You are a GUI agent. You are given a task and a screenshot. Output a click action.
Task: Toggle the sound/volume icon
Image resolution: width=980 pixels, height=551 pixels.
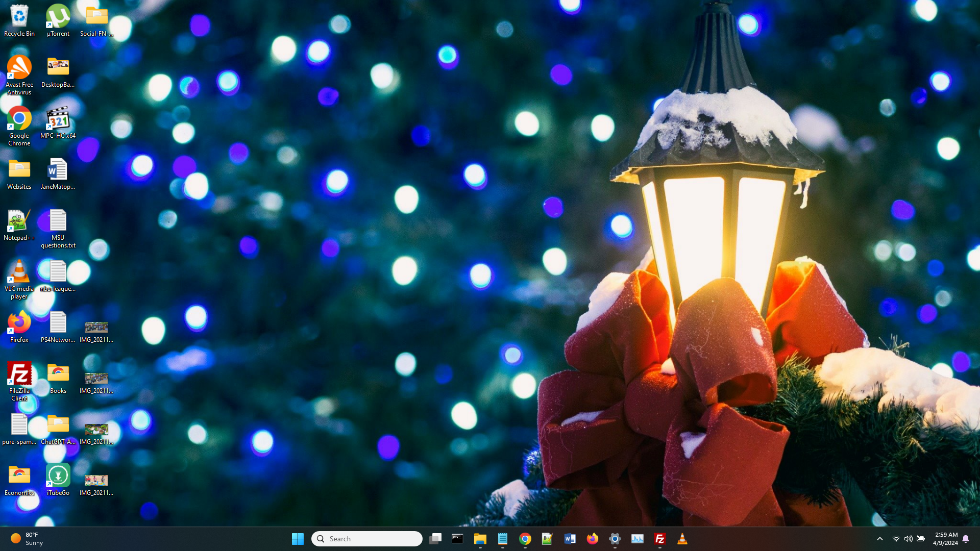[x=908, y=538]
